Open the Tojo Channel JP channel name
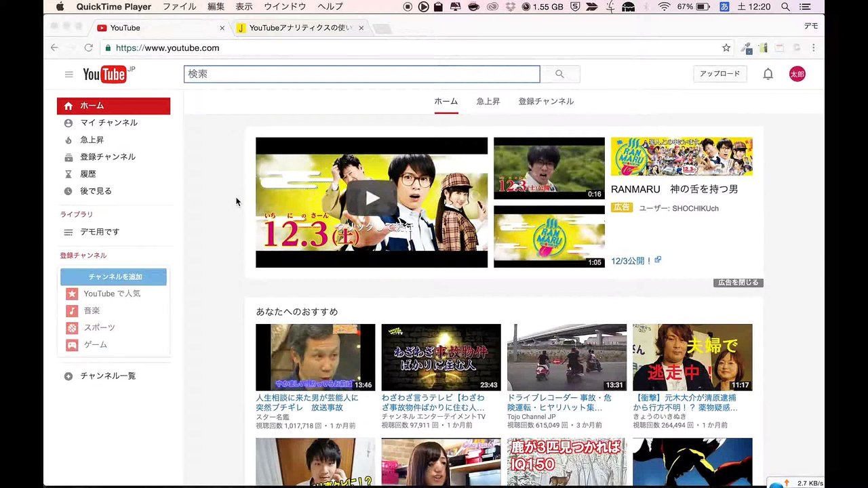The image size is (868, 488). pos(532,417)
